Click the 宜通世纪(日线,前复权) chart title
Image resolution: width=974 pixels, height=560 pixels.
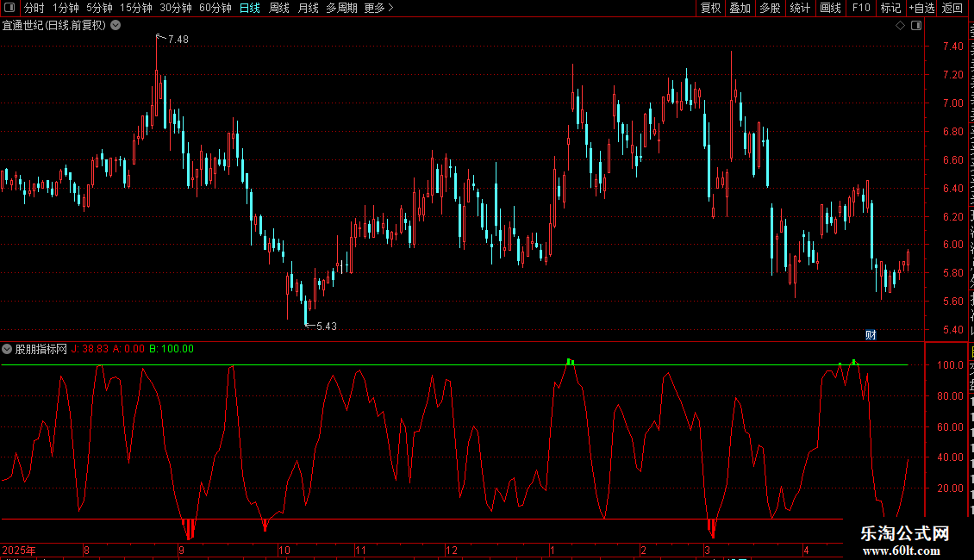click(x=54, y=26)
